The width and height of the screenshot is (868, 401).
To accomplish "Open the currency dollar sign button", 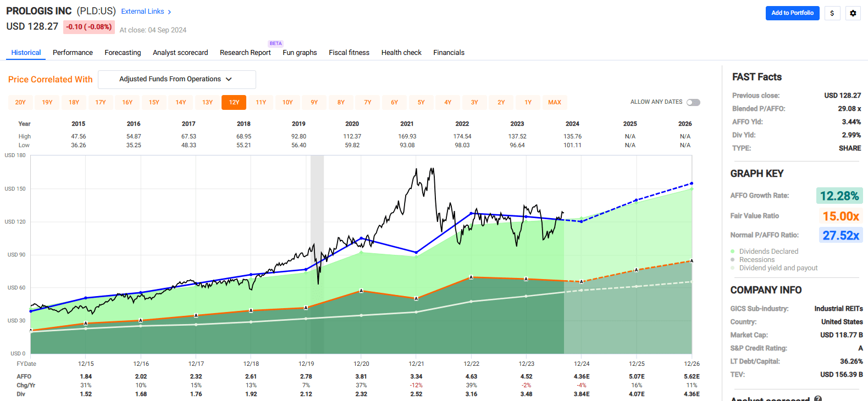I will (832, 13).
